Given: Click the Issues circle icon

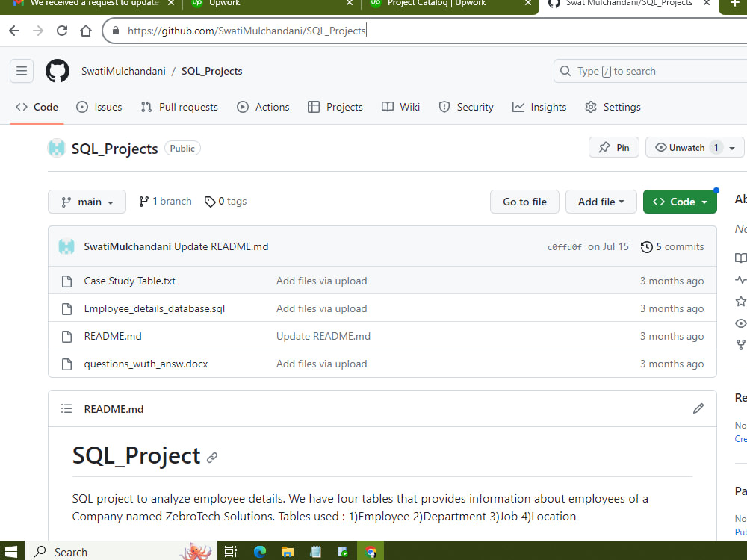Looking at the screenshot, I should click(82, 107).
